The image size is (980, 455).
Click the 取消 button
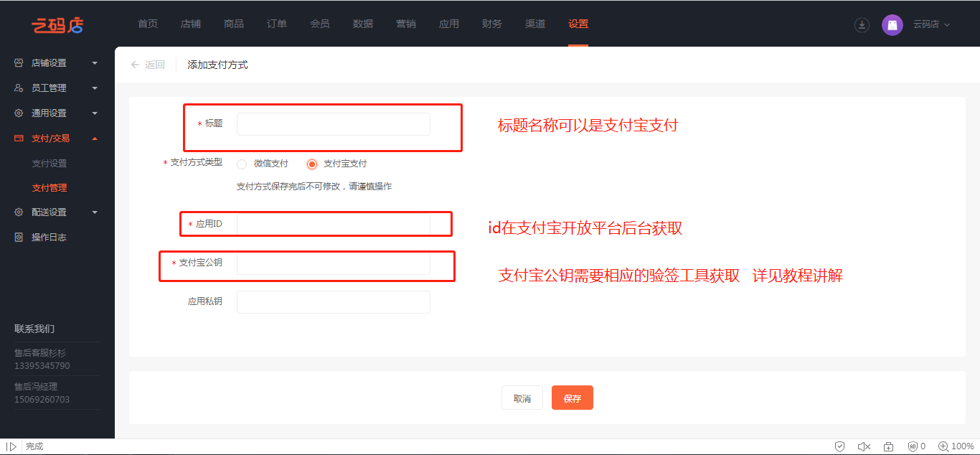[x=522, y=398]
